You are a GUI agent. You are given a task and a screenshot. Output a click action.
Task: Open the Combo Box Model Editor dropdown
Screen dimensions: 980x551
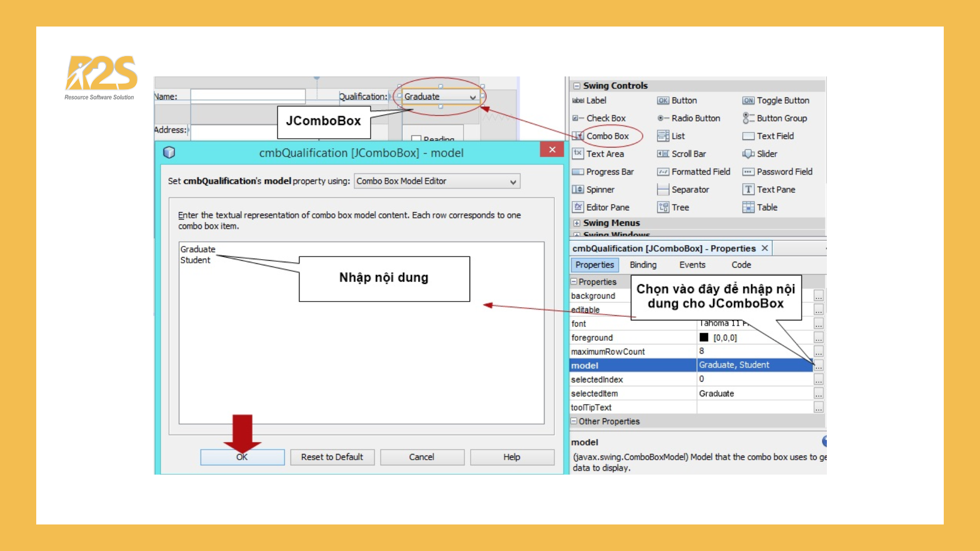tap(513, 182)
